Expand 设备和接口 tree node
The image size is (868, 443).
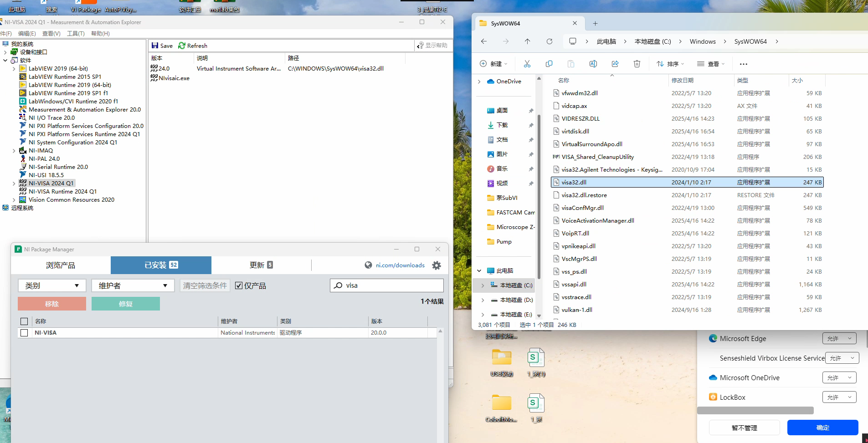coord(5,52)
